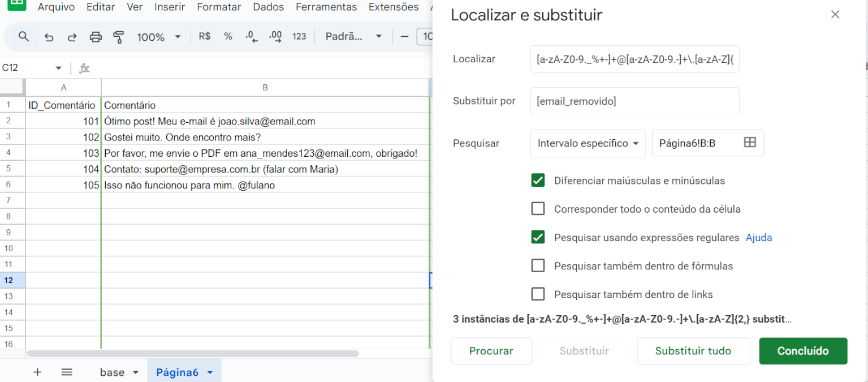The height and width of the screenshot is (382, 868).
Task: Open the Dados menu
Action: coord(269,7)
